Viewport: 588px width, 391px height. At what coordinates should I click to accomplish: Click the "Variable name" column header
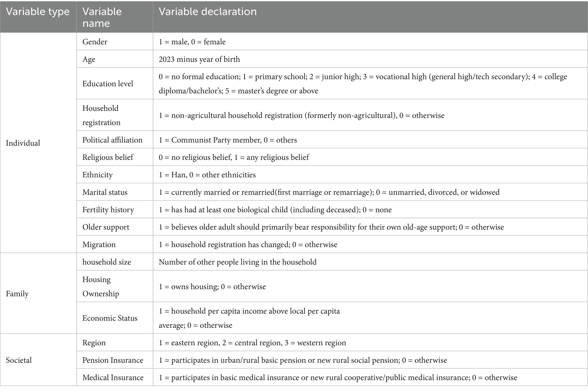[102, 17]
